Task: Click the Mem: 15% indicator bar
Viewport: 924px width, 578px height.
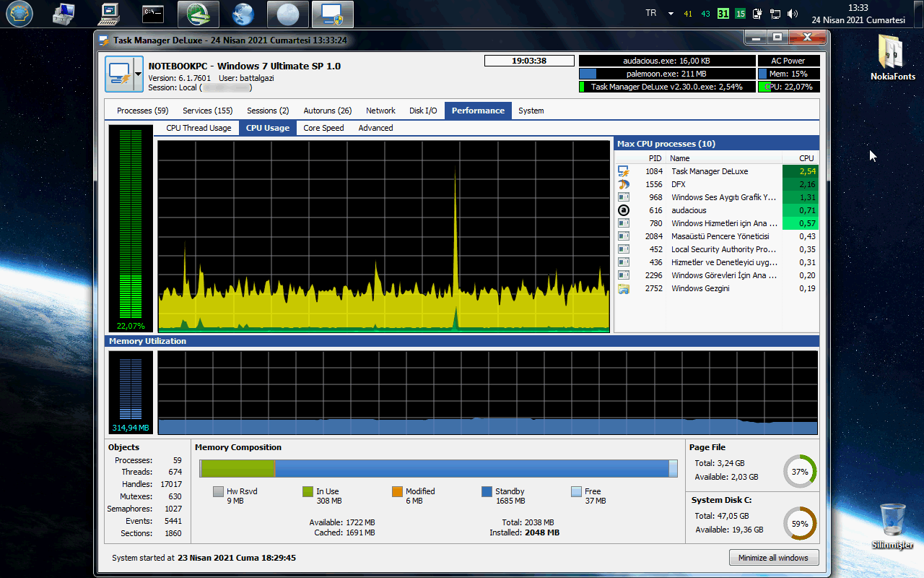Action: click(x=788, y=74)
